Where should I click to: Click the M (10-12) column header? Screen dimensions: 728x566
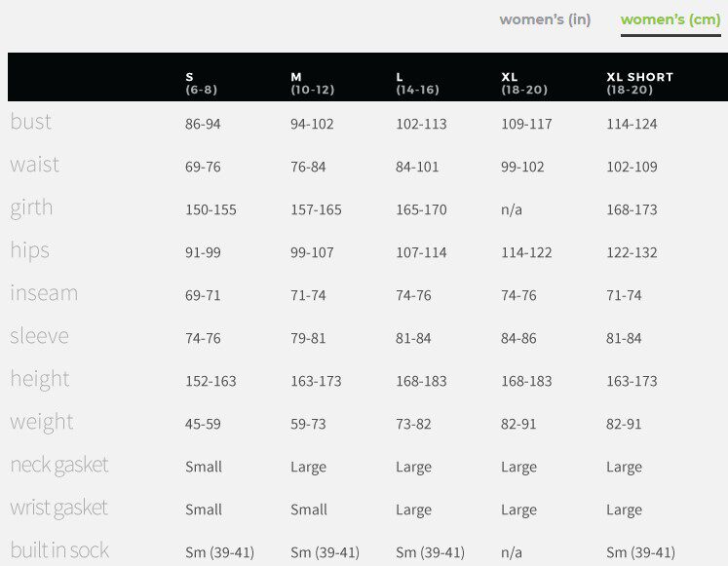(312, 83)
